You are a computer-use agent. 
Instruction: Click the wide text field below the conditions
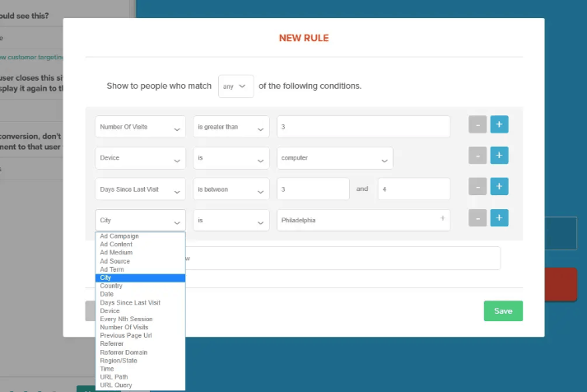342,258
